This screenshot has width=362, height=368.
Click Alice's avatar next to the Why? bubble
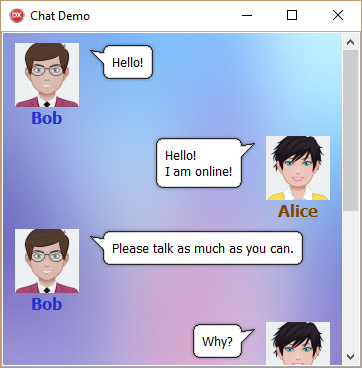[298, 343]
